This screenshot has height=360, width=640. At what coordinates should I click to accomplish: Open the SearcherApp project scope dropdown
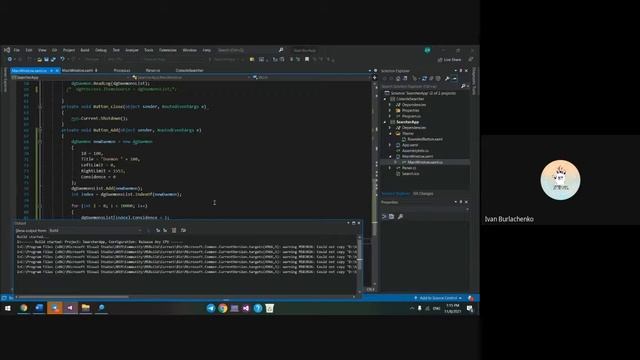click(69, 77)
